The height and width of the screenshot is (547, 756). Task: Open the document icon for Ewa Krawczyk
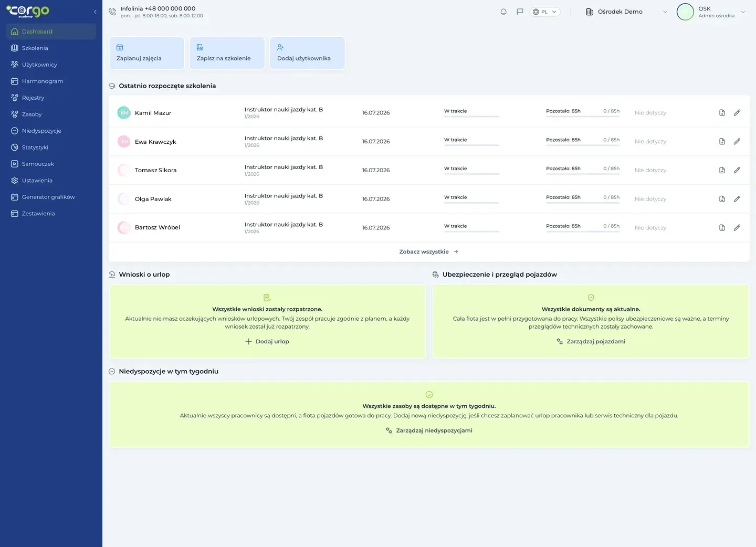pyautogui.click(x=722, y=142)
